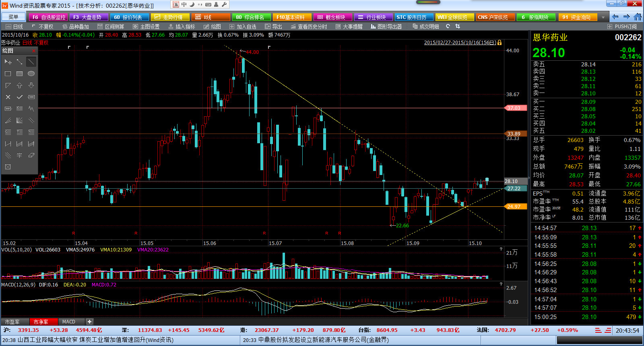The height and width of the screenshot is (346, 644).
Task: Select the delete-all drawings boxed X tool
Action: (x=8, y=167)
